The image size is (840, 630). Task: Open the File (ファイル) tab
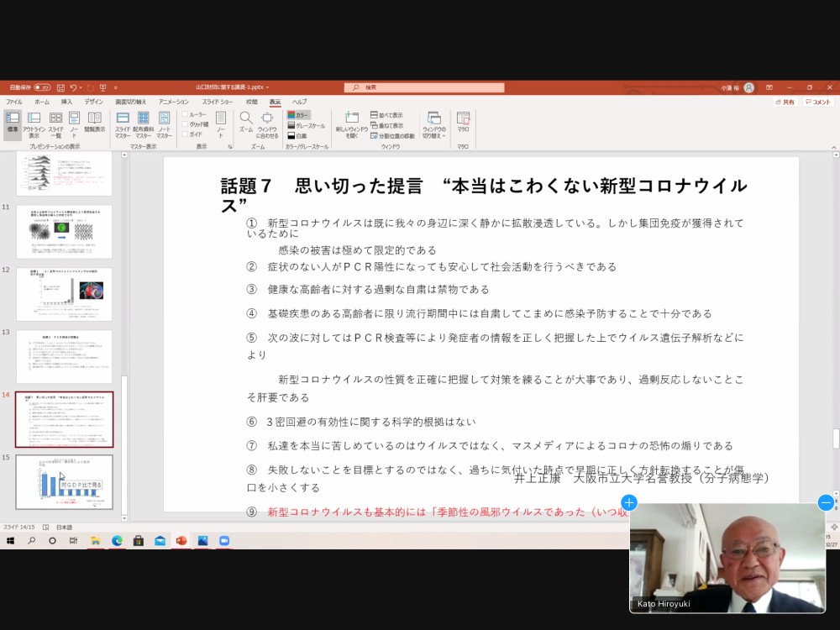(14, 102)
